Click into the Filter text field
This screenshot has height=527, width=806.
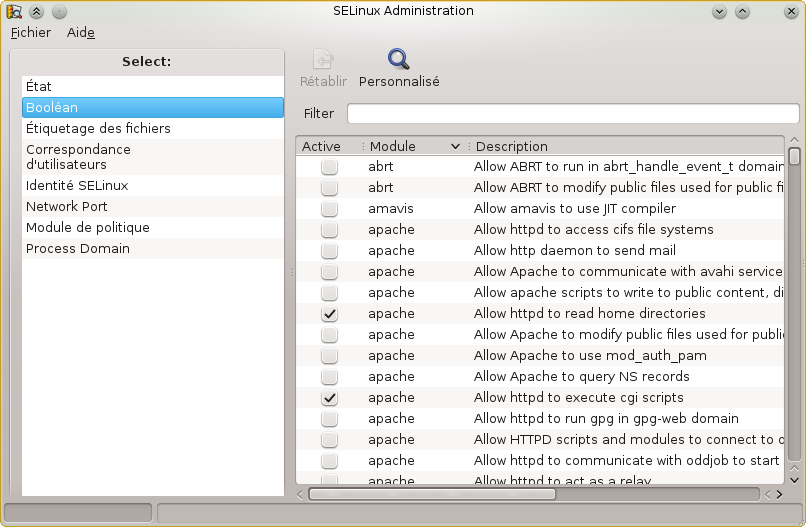pos(573,113)
